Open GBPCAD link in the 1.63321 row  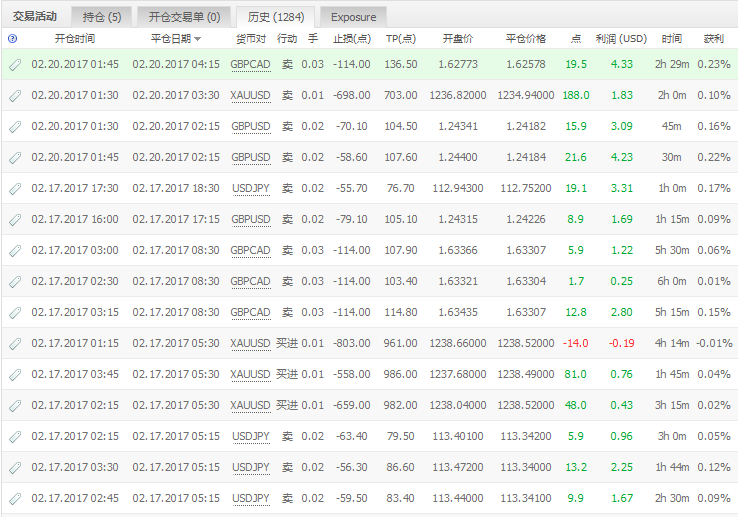pos(250,282)
